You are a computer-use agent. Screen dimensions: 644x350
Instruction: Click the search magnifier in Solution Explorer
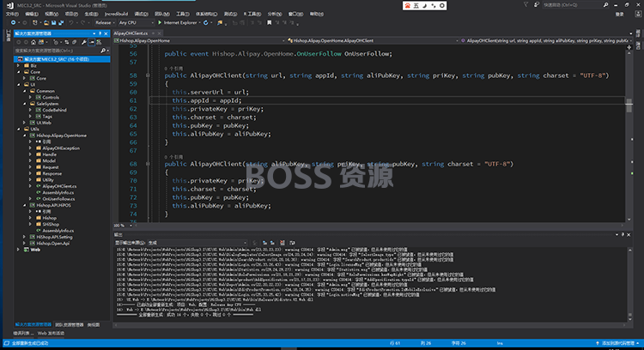point(103,51)
